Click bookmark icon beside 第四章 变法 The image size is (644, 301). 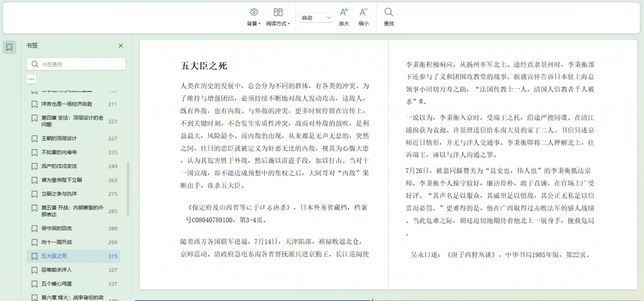pos(34,118)
